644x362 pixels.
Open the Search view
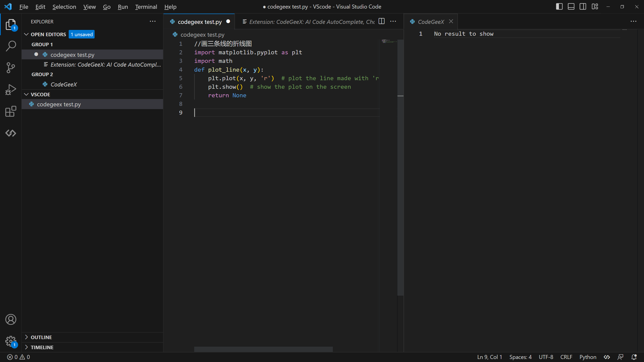tap(11, 46)
